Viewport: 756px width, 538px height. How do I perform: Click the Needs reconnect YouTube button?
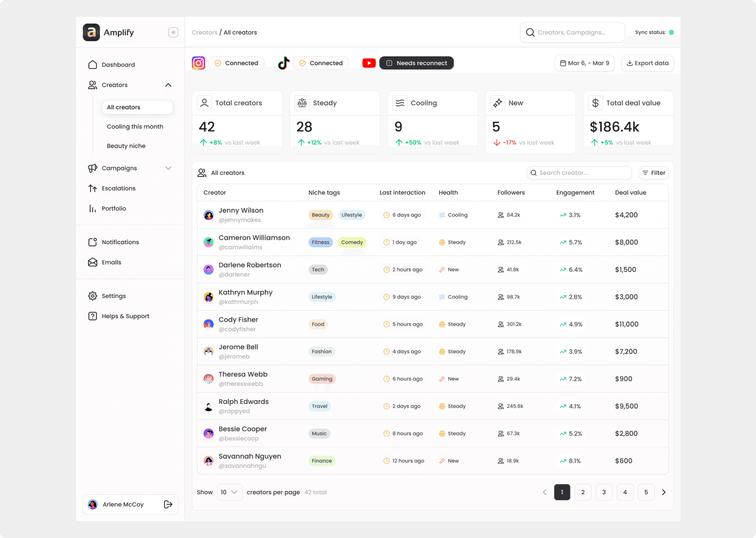(416, 63)
